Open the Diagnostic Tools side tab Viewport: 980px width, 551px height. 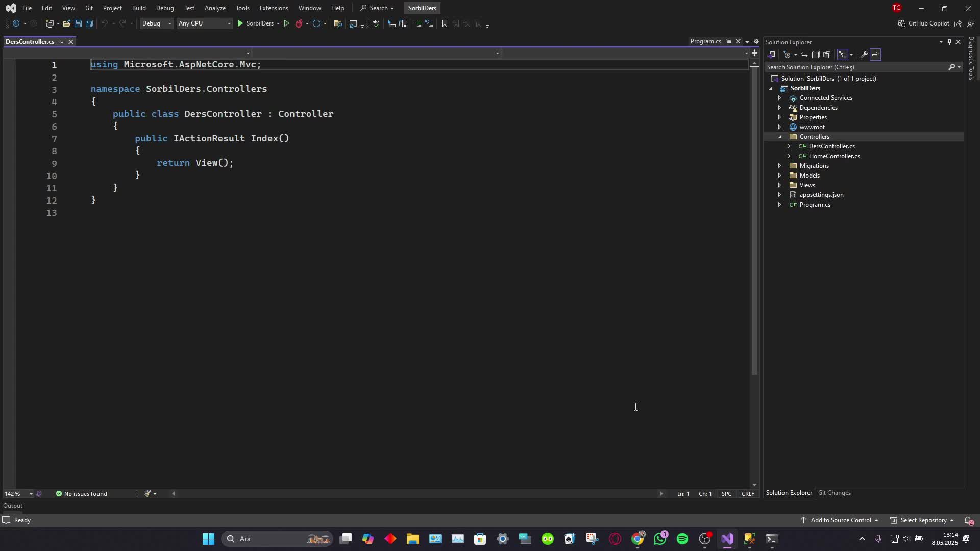pyautogui.click(x=971, y=58)
